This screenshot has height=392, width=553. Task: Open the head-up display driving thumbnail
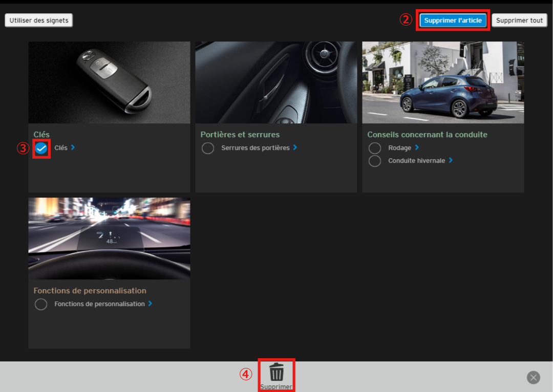[109, 238]
